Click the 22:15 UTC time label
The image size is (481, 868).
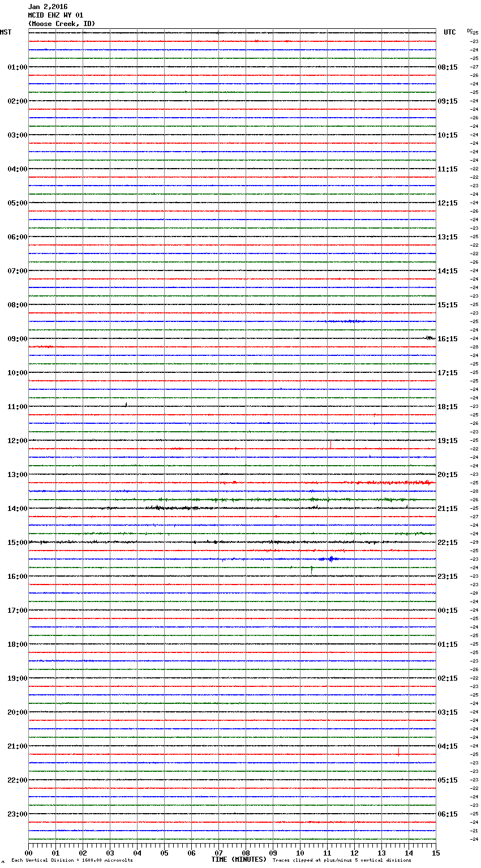pos(448,543)
